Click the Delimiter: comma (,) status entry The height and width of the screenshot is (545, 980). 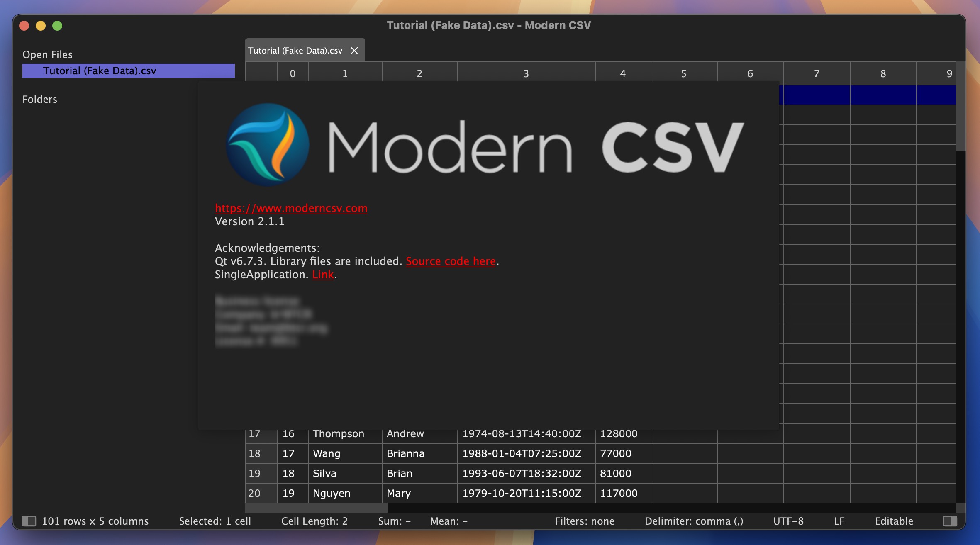[x=694, y=521]
